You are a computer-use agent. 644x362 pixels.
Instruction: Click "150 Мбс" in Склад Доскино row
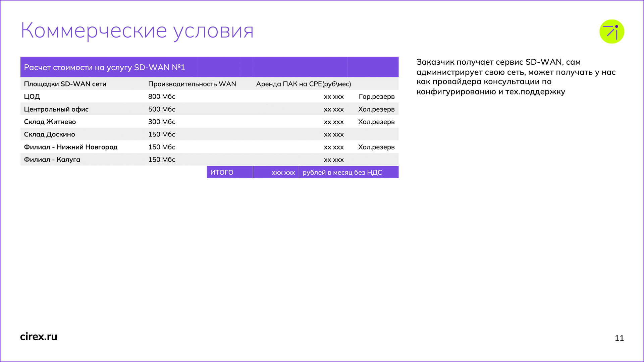162,134
